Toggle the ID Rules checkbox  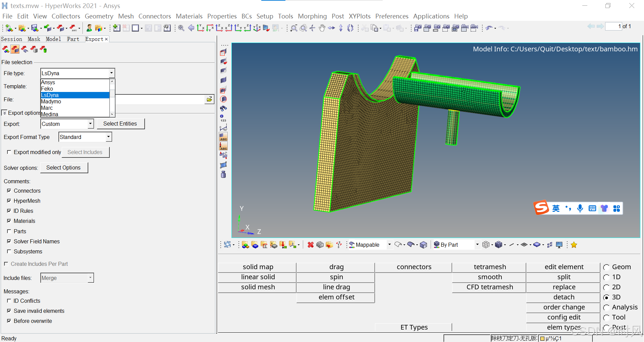tap(9, 211)
